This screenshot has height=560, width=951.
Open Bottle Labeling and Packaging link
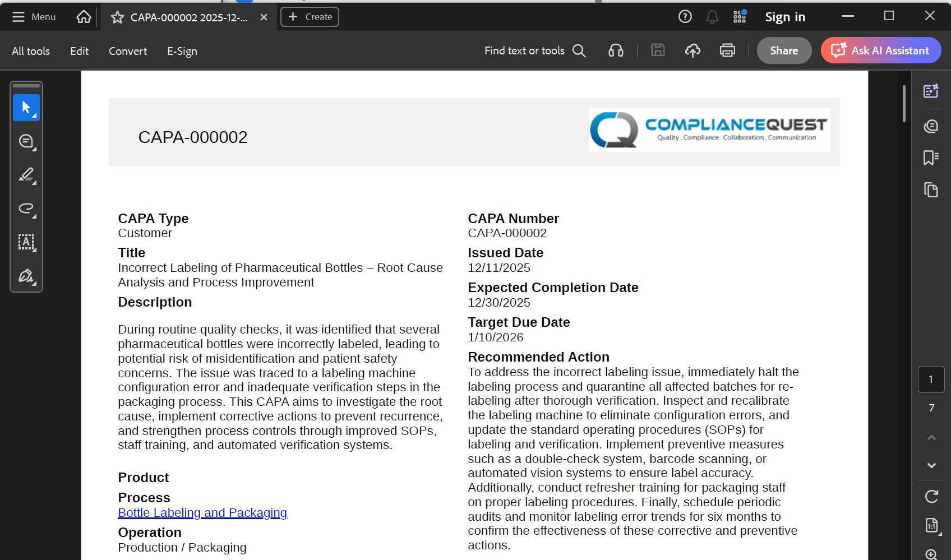(x=202, y=512)
